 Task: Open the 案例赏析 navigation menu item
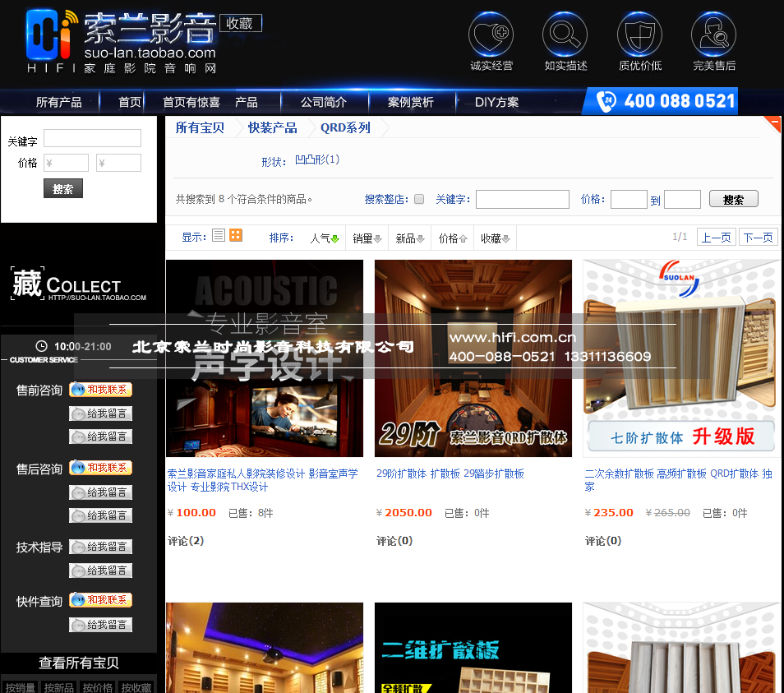410,102
